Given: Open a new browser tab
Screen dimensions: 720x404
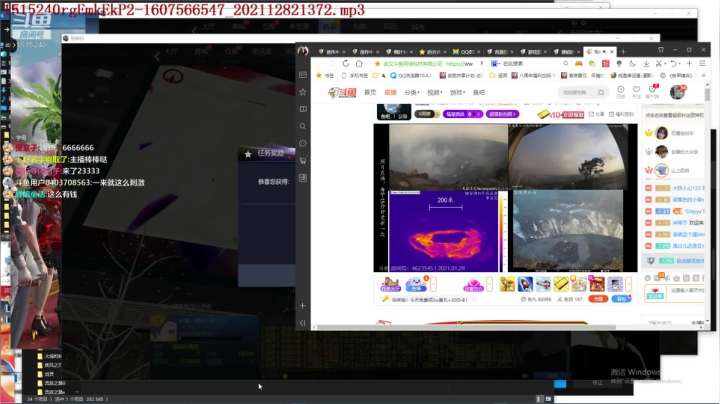Looking at the screenshot, I should [x=623, y=51].
